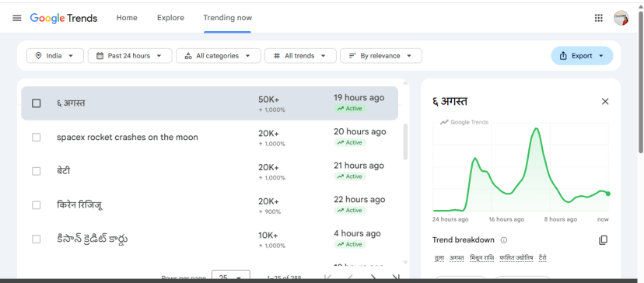Tick the checkbox for बेटी row

coord(36,171)
